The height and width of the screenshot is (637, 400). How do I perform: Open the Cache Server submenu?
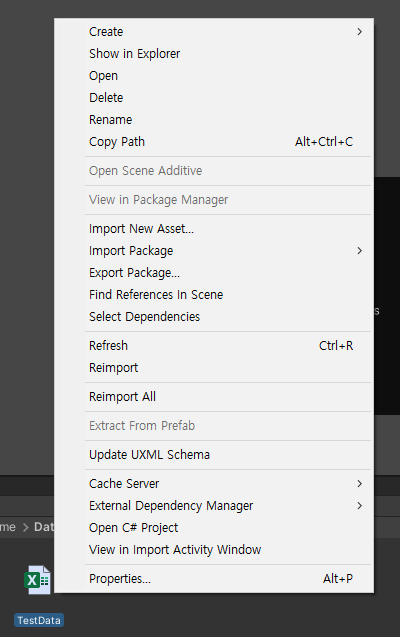214,483
